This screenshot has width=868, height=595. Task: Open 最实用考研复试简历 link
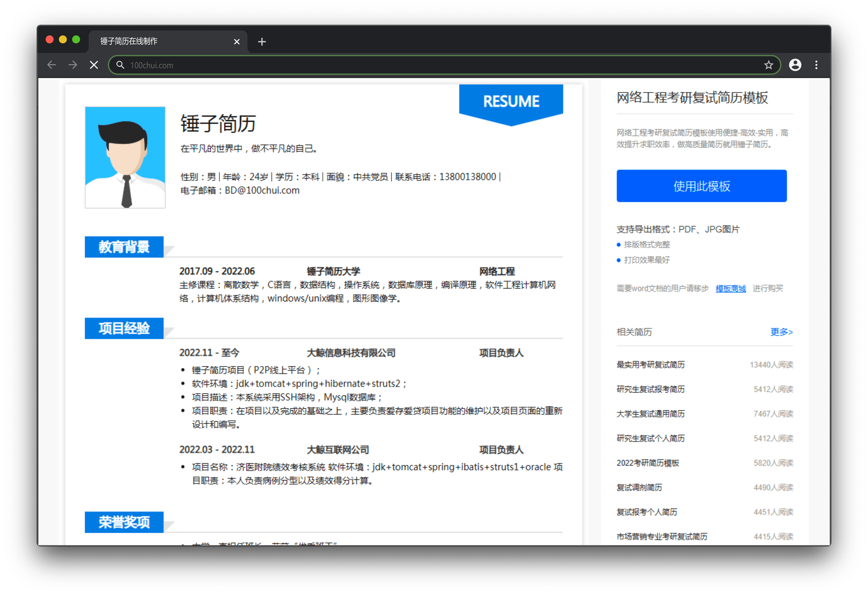[x=651, y=365]
